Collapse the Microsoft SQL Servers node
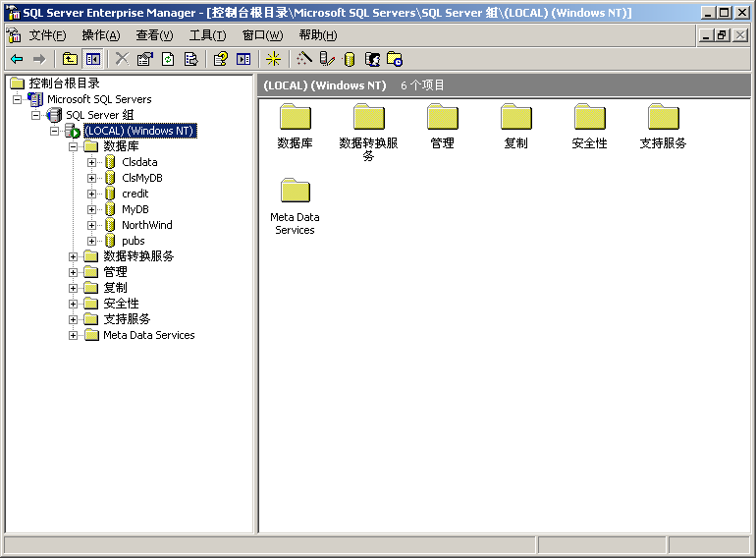Viewport: 756px width, 558px height. [18, 99]
